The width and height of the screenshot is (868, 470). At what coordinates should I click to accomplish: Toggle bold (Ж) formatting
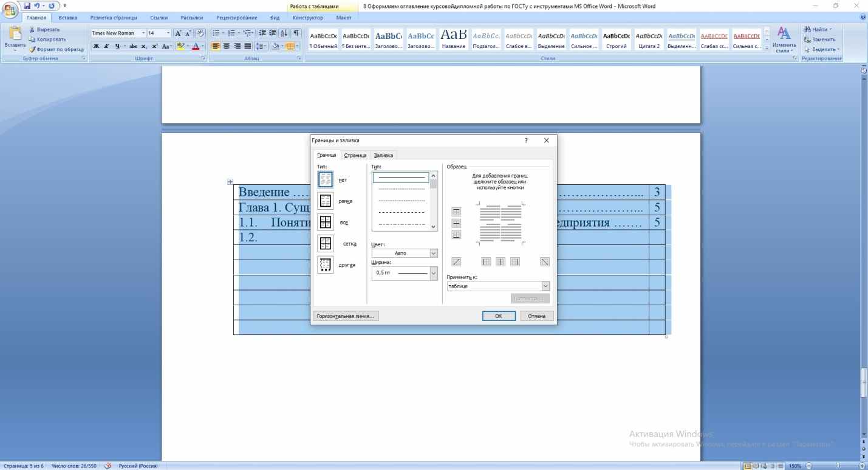96,46
